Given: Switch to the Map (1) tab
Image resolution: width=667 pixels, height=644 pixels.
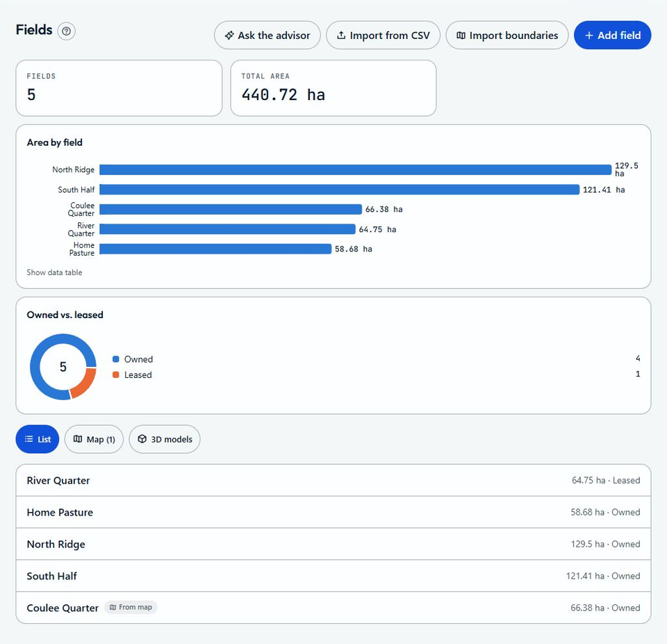Looking at the screenshot, I should (94, 439).
